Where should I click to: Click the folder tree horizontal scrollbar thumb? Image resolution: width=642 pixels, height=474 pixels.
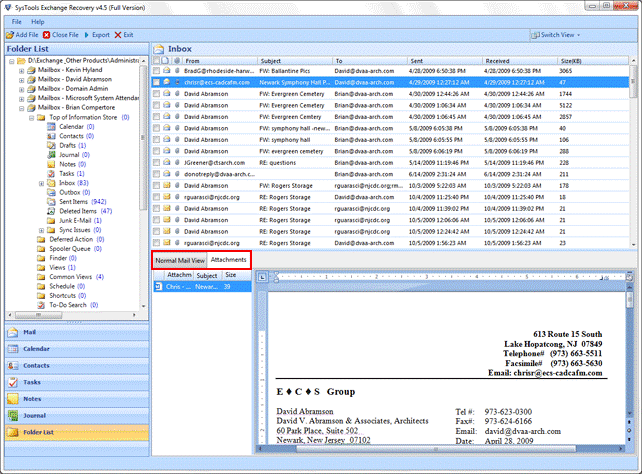coord(38,315)
